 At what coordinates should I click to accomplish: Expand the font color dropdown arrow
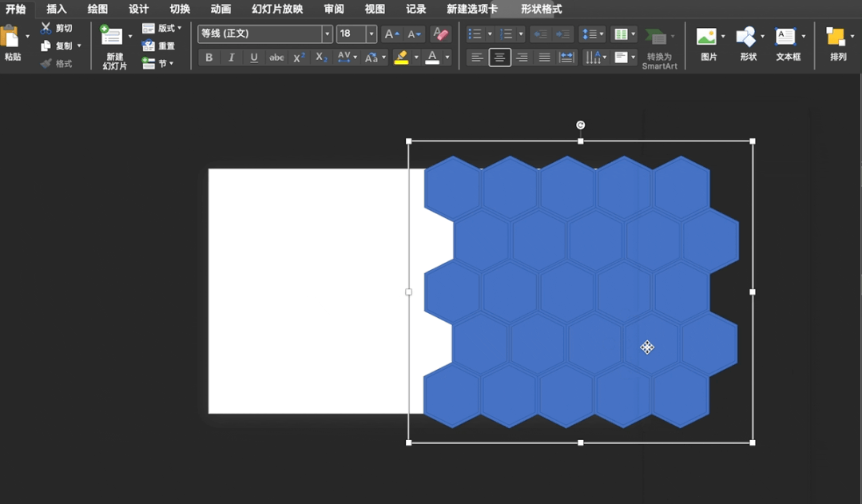tap(447, 58)
